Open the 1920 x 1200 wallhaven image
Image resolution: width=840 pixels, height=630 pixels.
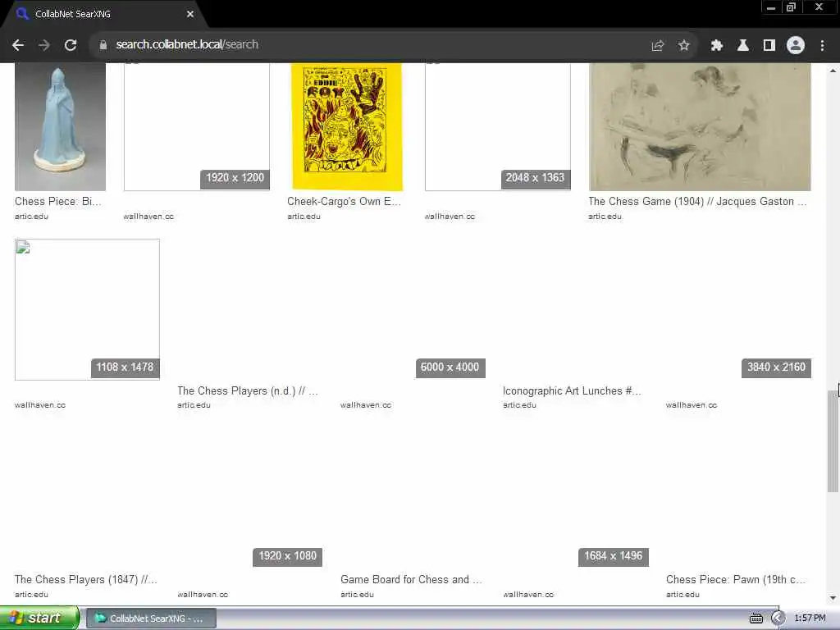click(x=197, y=127)
